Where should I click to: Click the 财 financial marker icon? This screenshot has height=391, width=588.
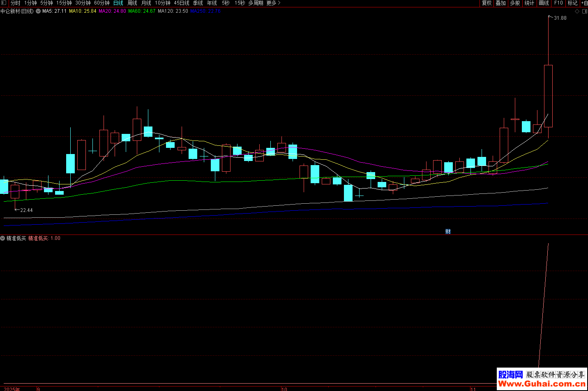pyautogui.click(x=448, y=232)
